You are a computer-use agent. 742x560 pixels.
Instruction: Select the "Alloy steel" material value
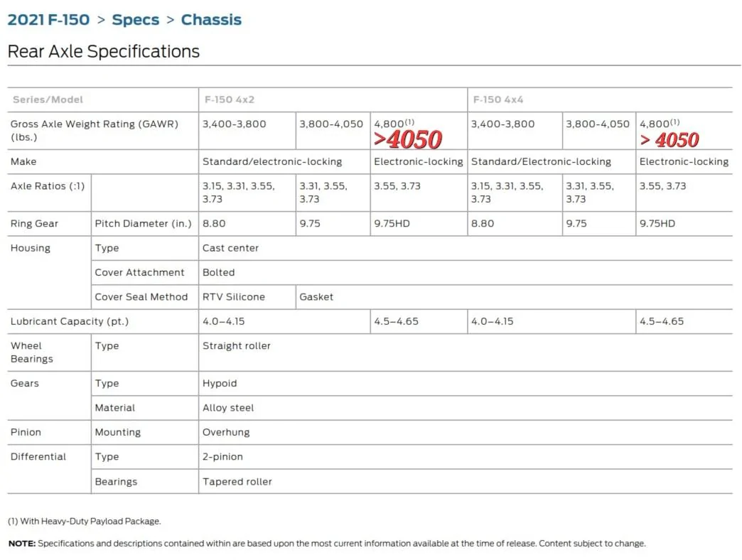point(227,408)
